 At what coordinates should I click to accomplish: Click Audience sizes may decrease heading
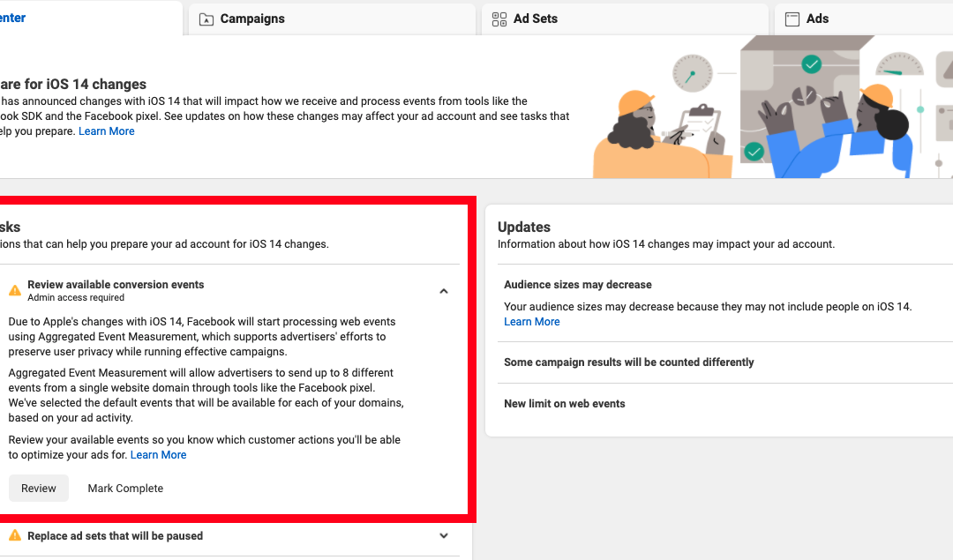577,285
